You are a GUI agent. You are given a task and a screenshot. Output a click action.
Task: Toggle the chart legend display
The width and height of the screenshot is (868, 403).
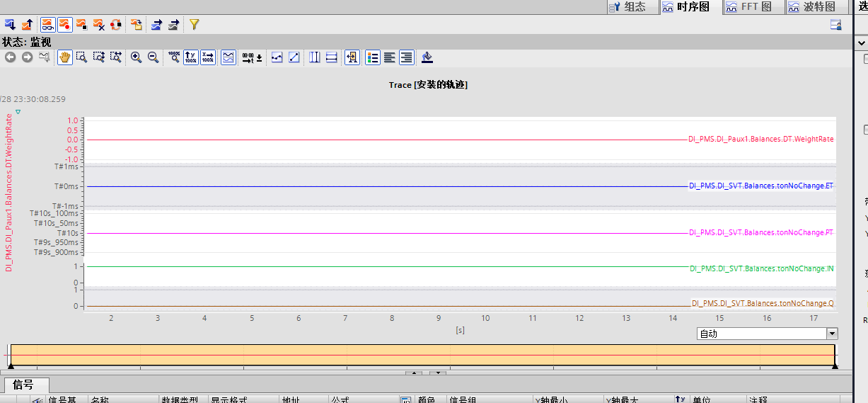(x=372, y=57)
